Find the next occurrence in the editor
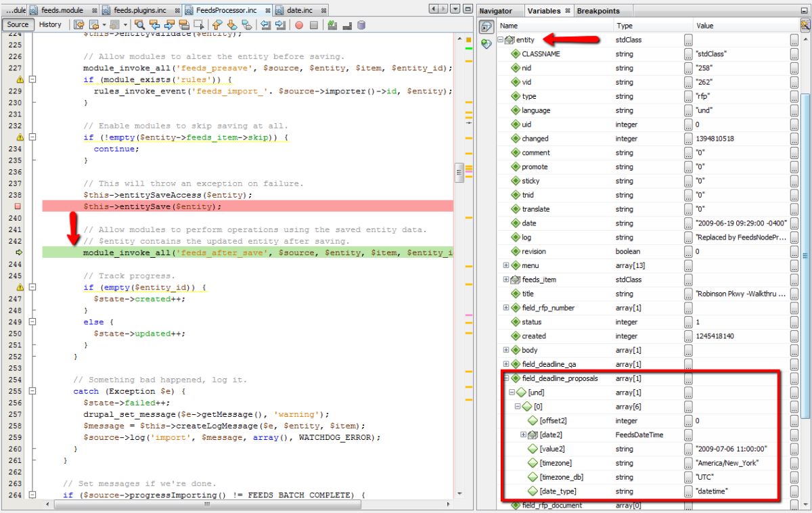Image resolution: width=812 pixels, height=513 pixels. (168, 25)
